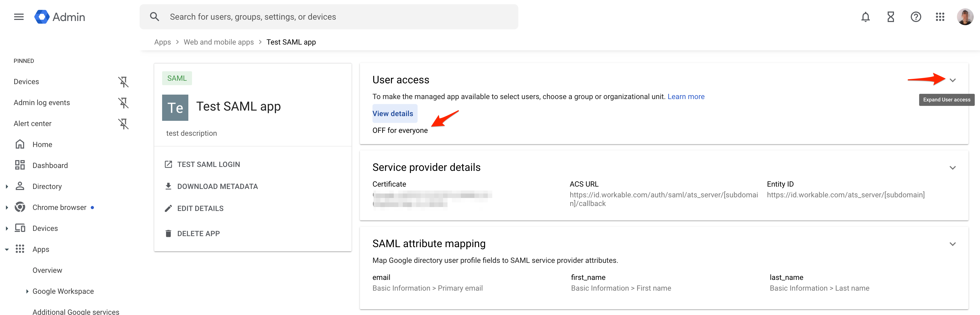The width and height of the screenshot is (980, 315).
Task: Expand Service provider details section
Action: 952,167
